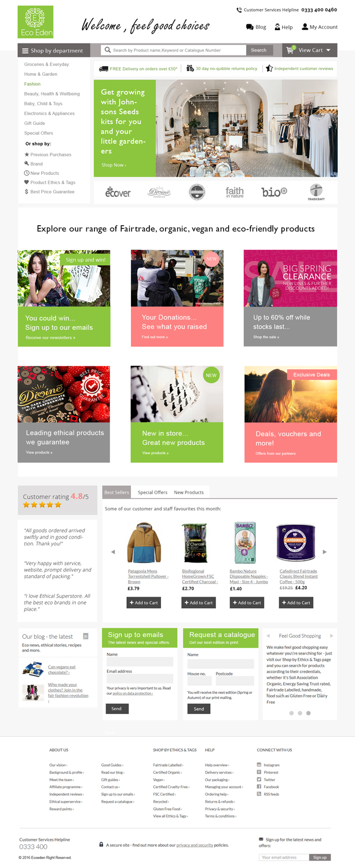Open My Account user icon

(x=305, y=27)
